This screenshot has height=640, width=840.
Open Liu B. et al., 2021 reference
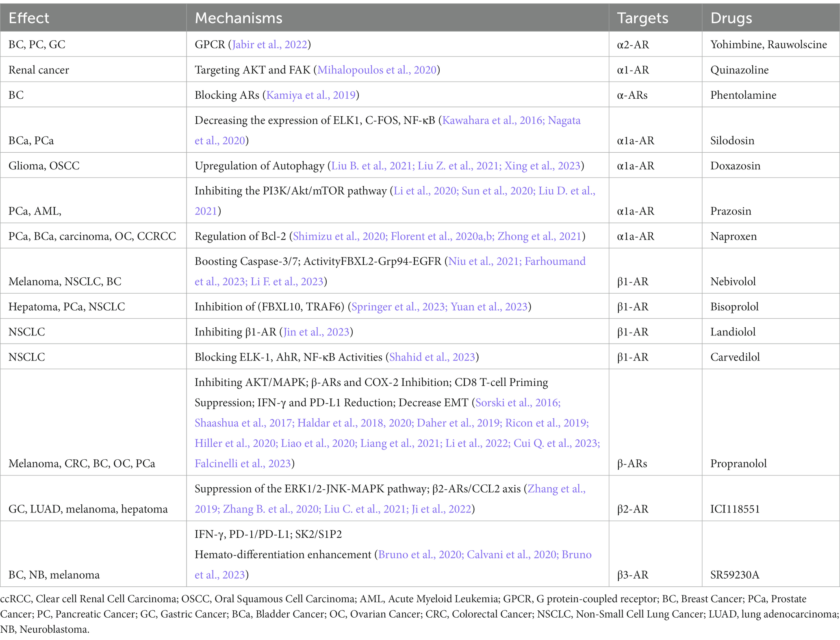pyautogui.click(x=372, y=166)
